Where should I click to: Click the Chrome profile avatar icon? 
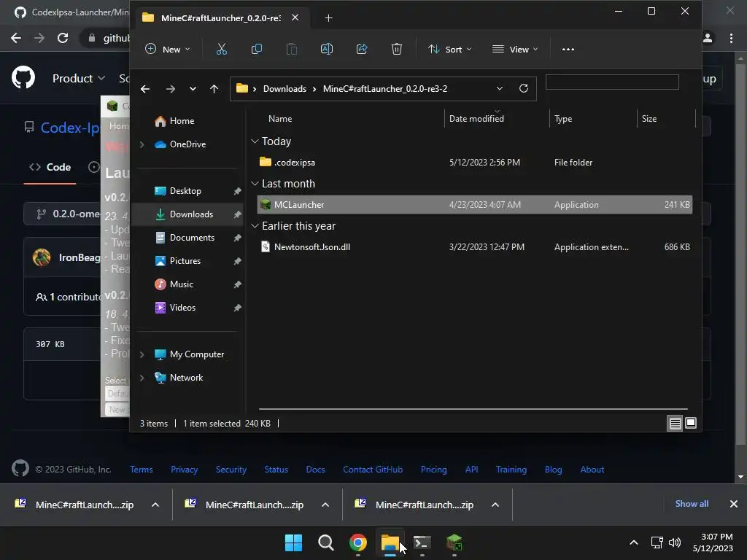[x=708, y=38]
